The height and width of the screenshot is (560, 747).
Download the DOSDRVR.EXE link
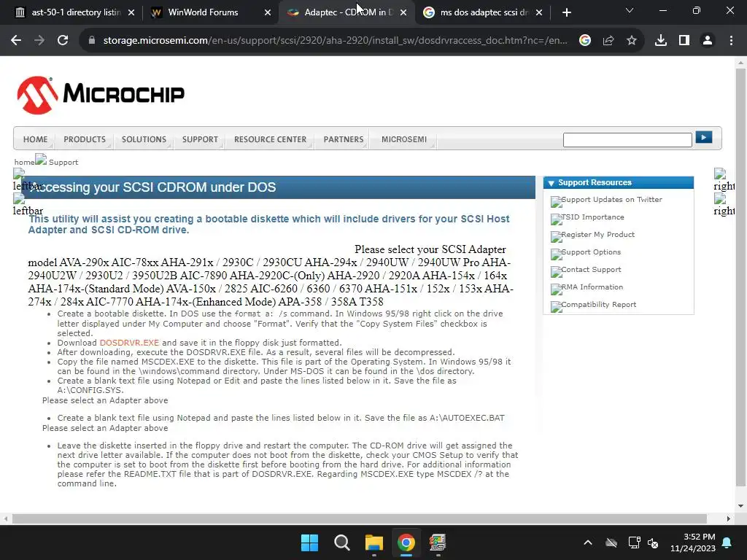click(x=129, y=343)
